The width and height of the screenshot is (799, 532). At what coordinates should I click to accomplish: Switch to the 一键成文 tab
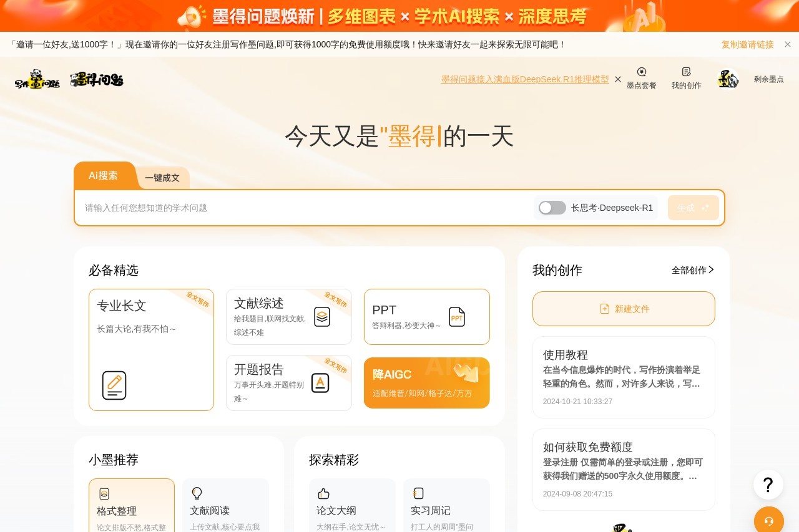[x=162, y=177]
